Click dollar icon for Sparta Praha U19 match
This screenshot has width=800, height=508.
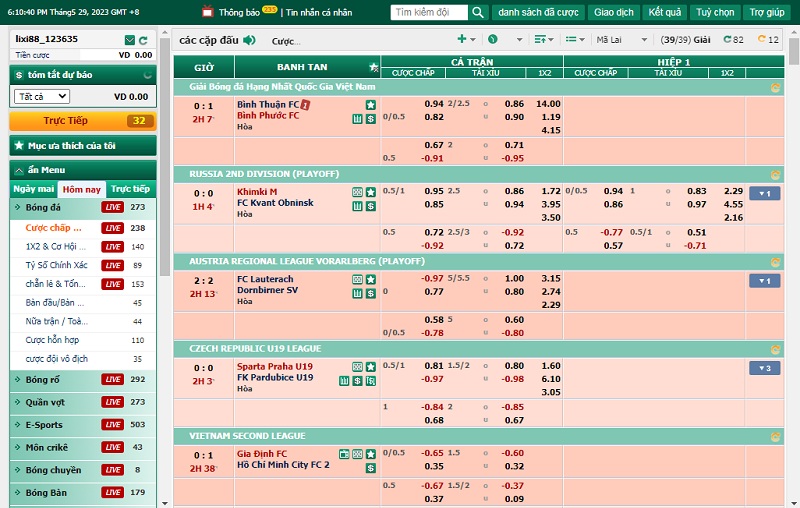358,380
